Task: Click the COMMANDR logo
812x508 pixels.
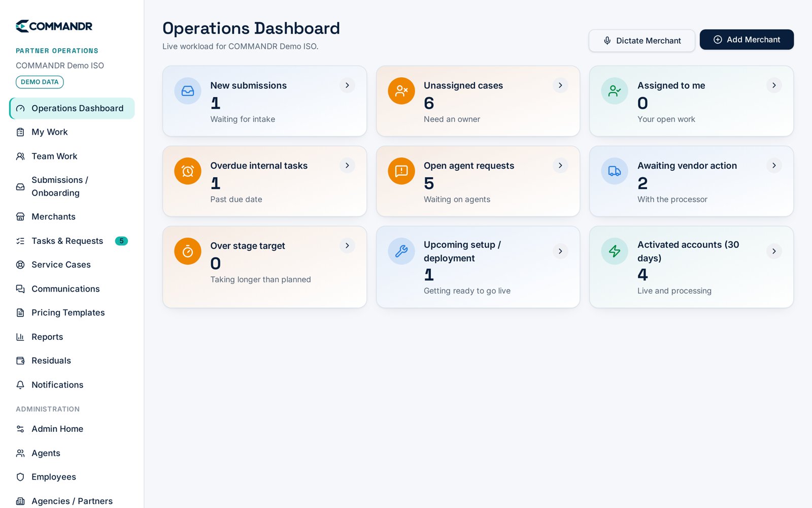Action: (x=54, y=26)
